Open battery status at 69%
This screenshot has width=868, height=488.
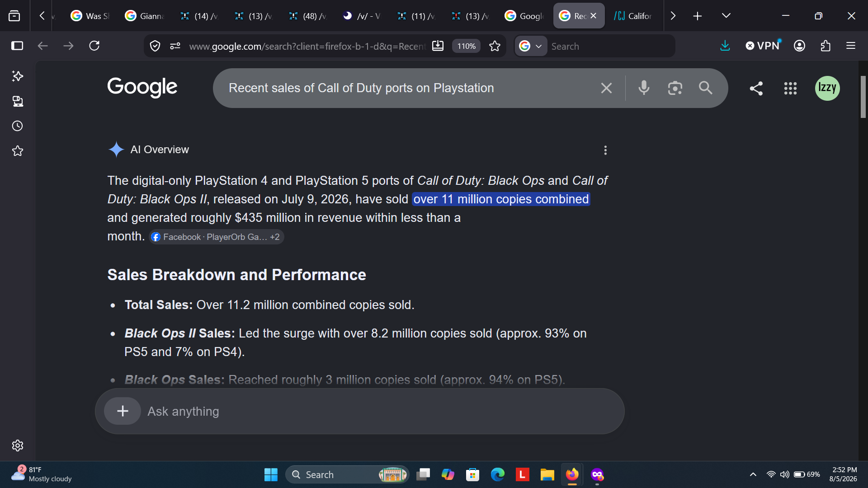coord(807,474)
